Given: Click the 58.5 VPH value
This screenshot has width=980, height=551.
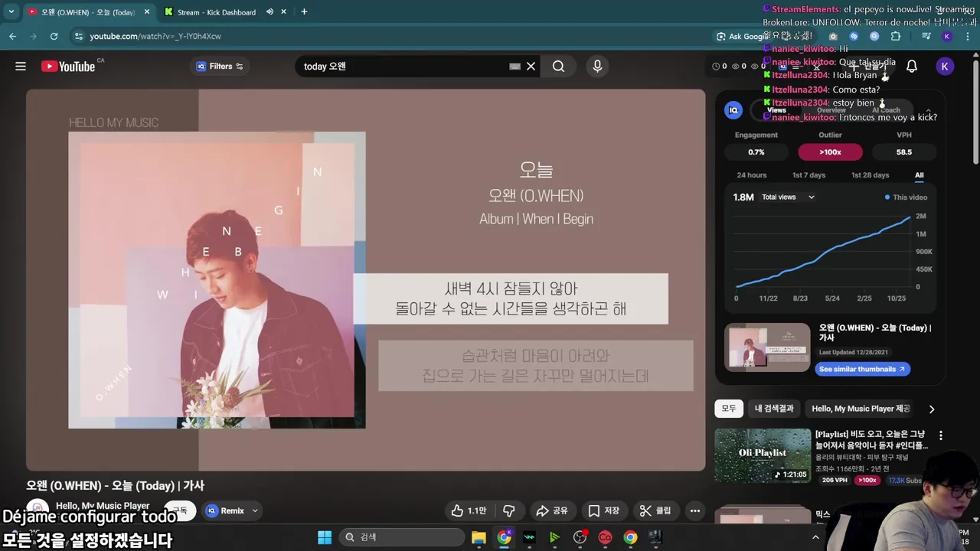Looking at the screenshot, I should (x=903, y=152).
